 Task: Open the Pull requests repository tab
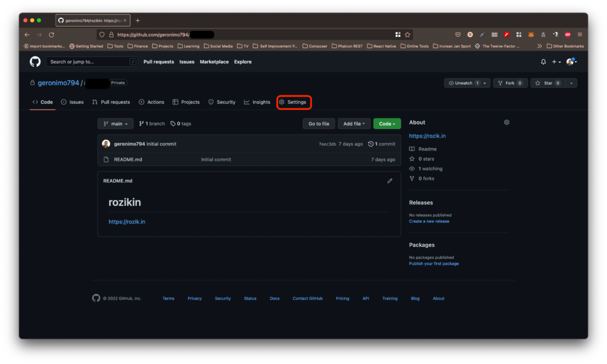pyautogui.click(x=111, y=102)
